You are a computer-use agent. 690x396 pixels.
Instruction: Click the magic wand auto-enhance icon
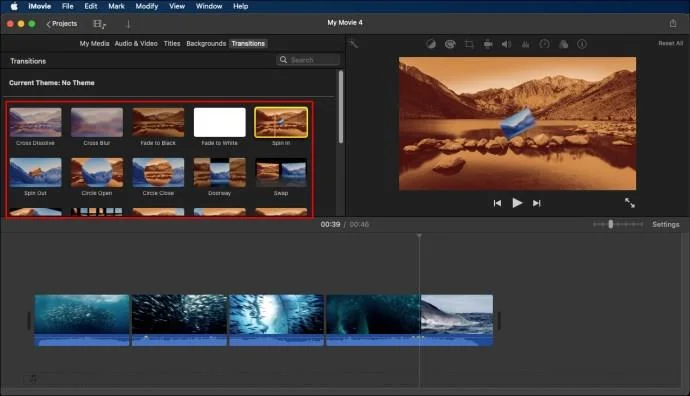[x=354, y=44]
